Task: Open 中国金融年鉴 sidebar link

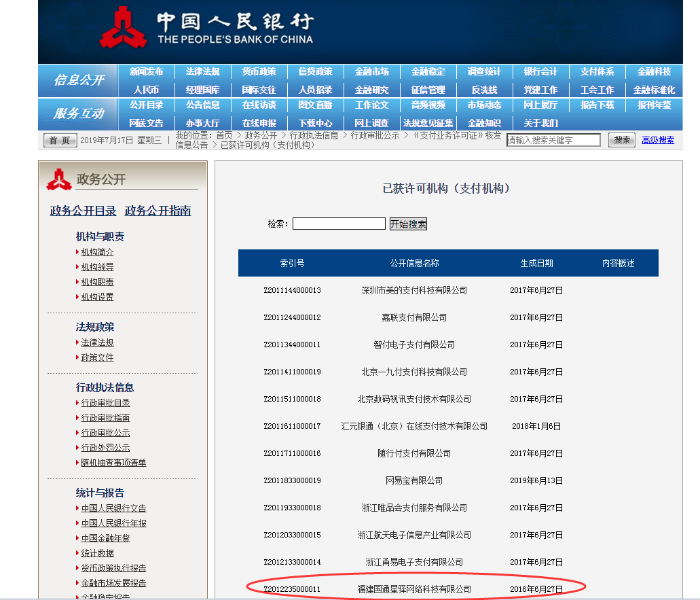Action: point(105,538)
